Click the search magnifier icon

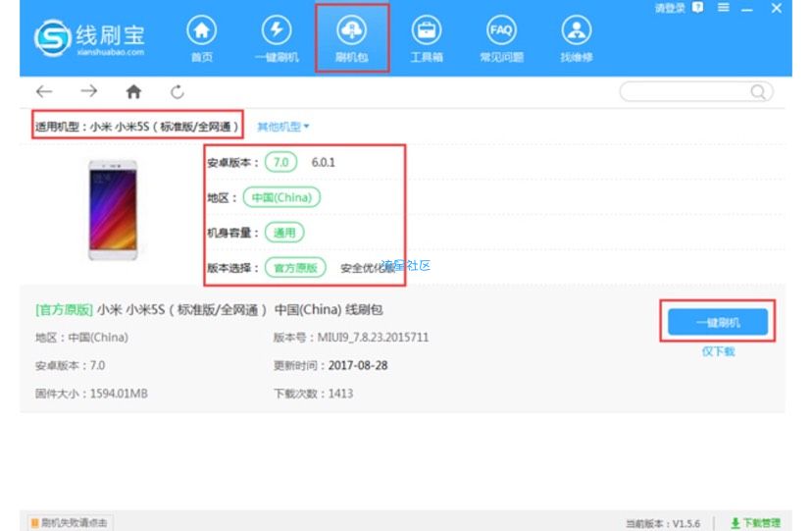[758, 92]
